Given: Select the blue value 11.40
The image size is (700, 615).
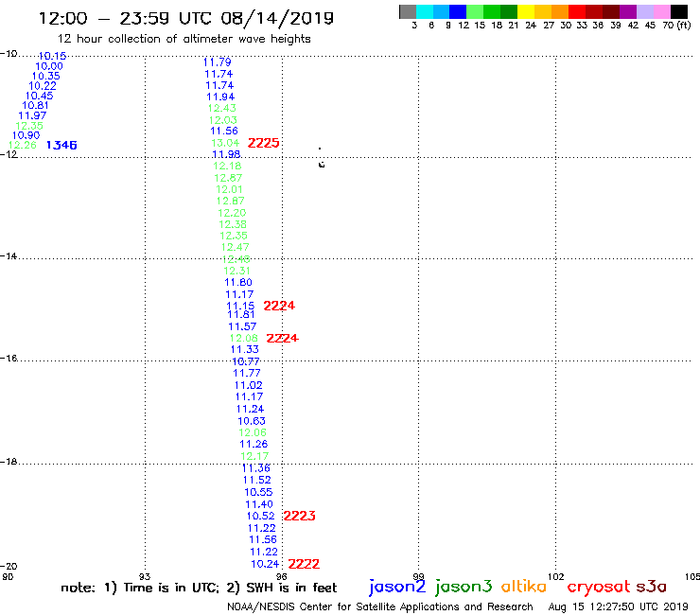Looking at the screenshot, I should tap(259, 504).
